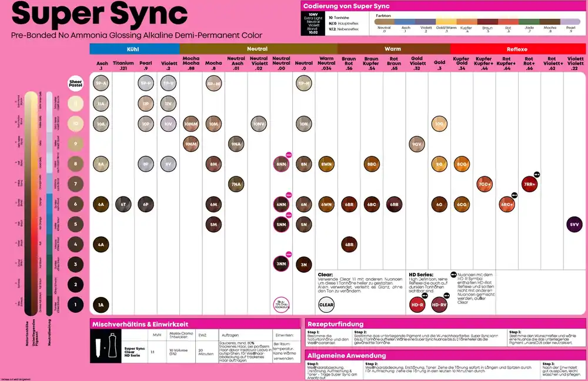This screenshot has width=588, height=381.
Task: Click the SP-N neutral pastel swatch
Action: click(x=304, y=83)
